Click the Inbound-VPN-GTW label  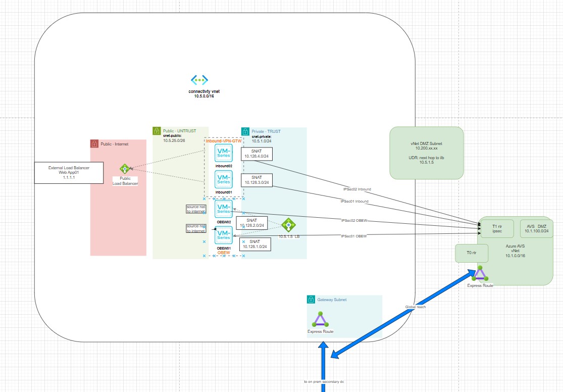pyautogui.click(x=224, y=141)
